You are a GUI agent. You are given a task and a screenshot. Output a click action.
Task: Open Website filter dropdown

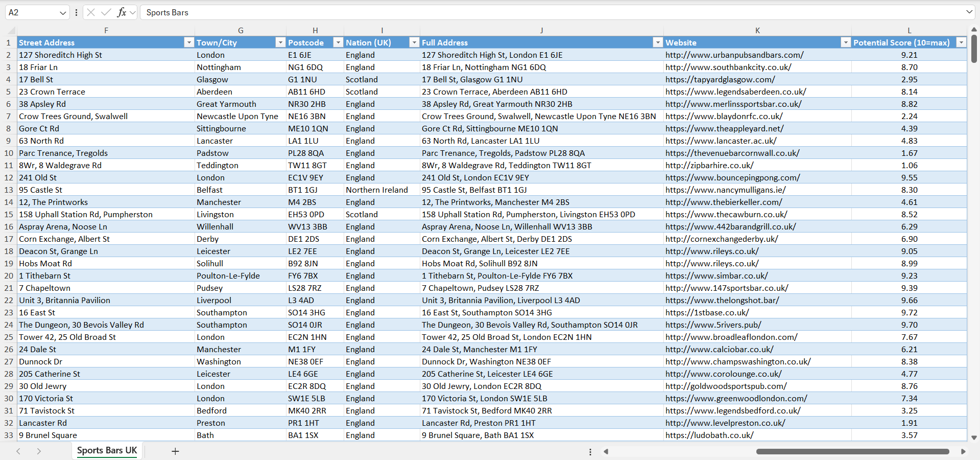[x=846, y=42]
